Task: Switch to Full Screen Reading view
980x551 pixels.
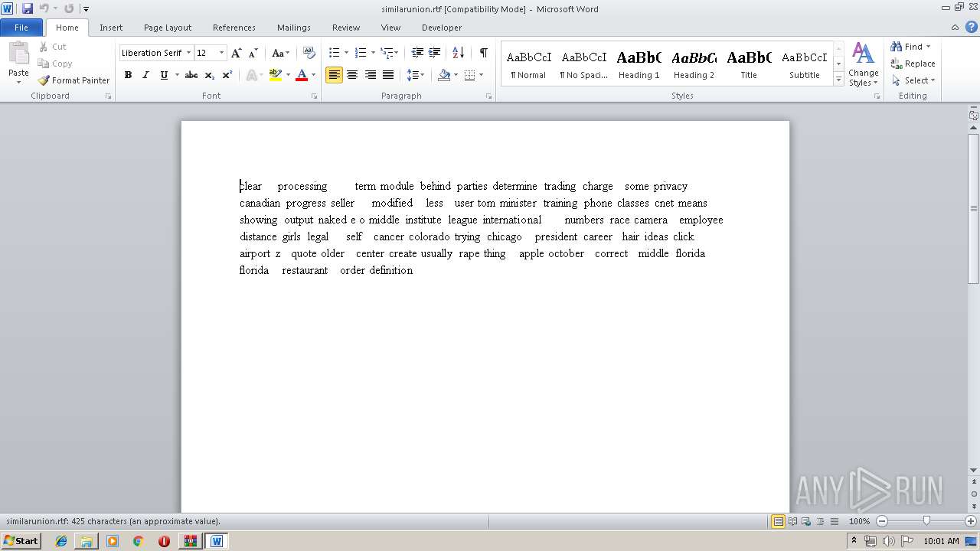Action: [792, 521]
